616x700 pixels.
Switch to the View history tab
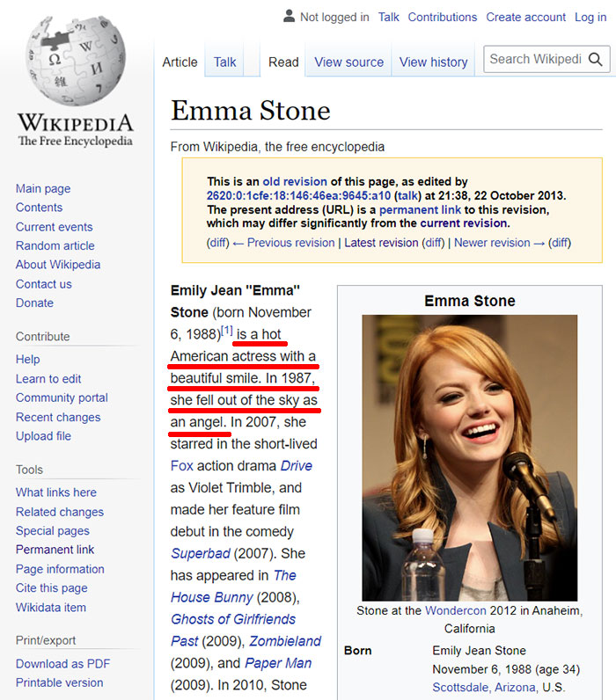[433, 62]
